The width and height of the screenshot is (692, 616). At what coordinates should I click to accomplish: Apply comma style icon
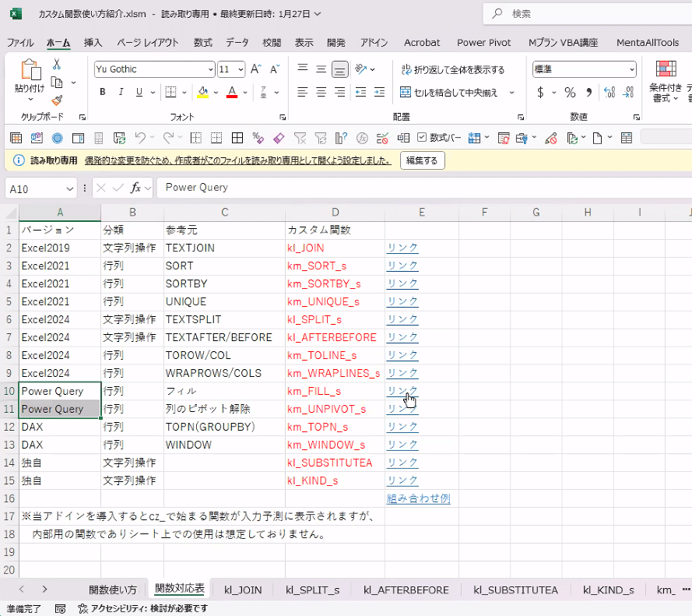coord(588,93)
